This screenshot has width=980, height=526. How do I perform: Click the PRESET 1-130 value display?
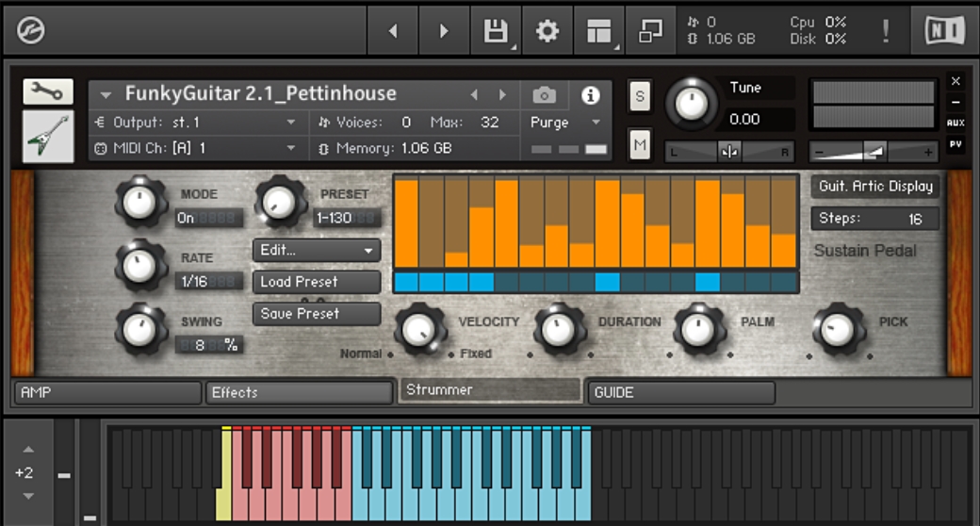point(347,219)
